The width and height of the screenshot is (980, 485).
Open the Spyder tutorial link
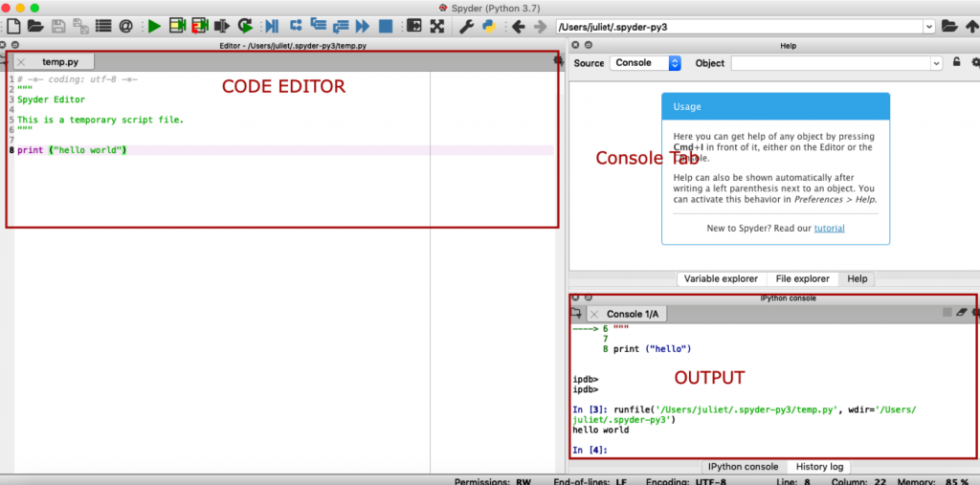(x=829, y=229)
